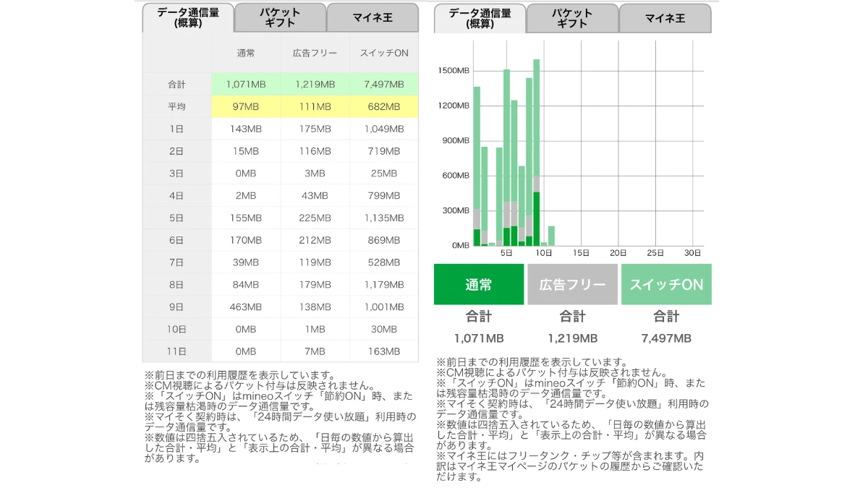Click total value 1,219MB in table

pyautogui.click(x=315, y=85)
